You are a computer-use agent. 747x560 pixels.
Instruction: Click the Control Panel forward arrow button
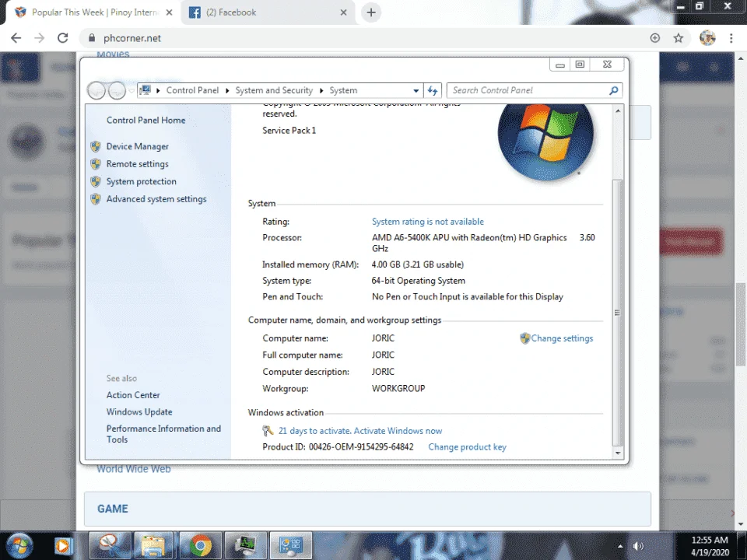coord(117,90)
